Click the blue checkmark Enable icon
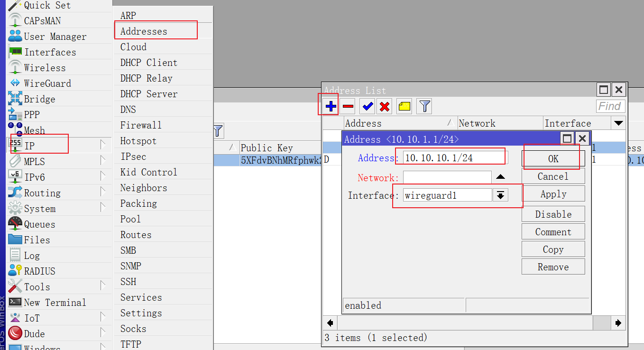Viewport: 644px width, 350px height. pyautogui.click(x=367, y=107)
